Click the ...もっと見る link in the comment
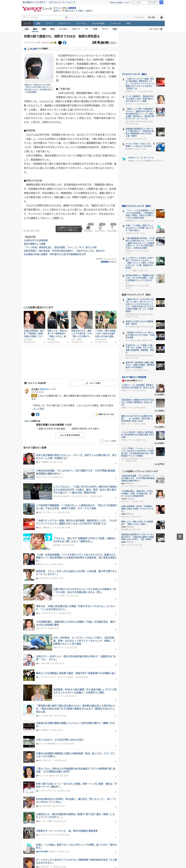 click(38, 409)
